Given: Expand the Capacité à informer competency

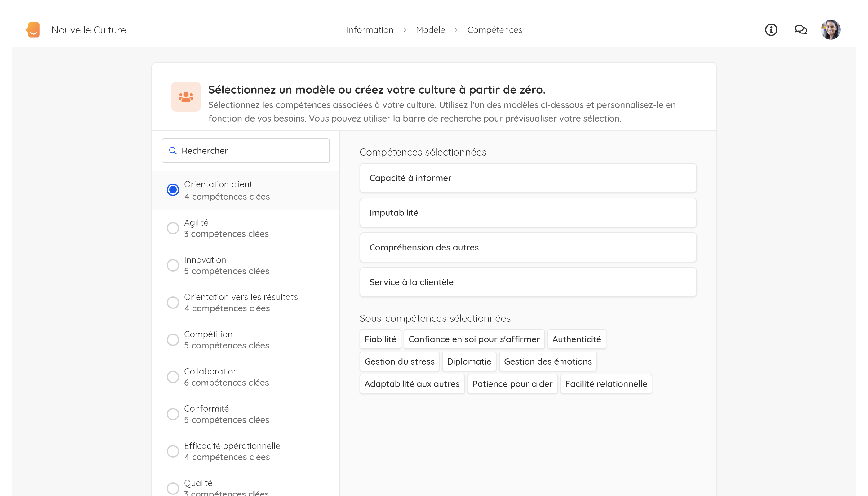Looking at the screenshot, I should (x=528, y=178).
